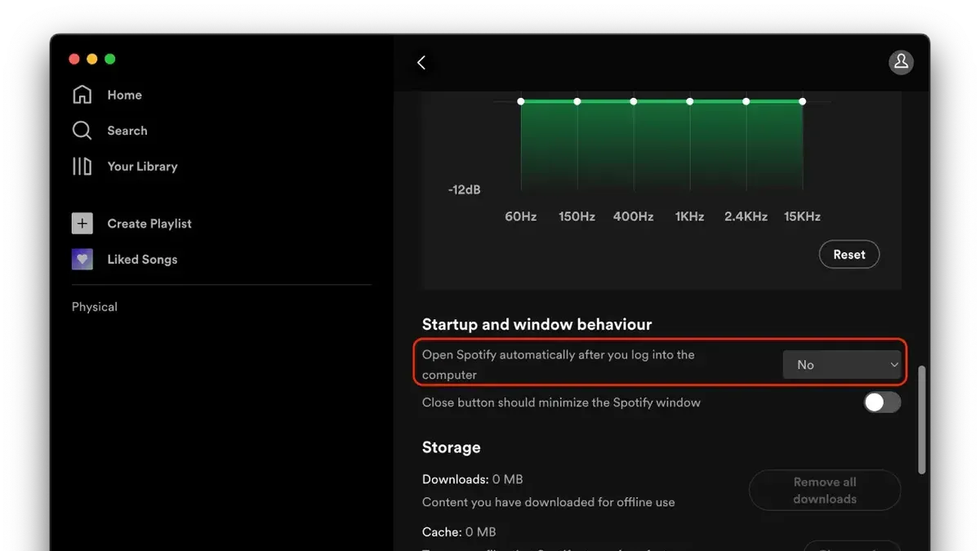Open the user profile avatar menu
The width and height of the screenshot is (980, 551).
(x=901, y=62)
